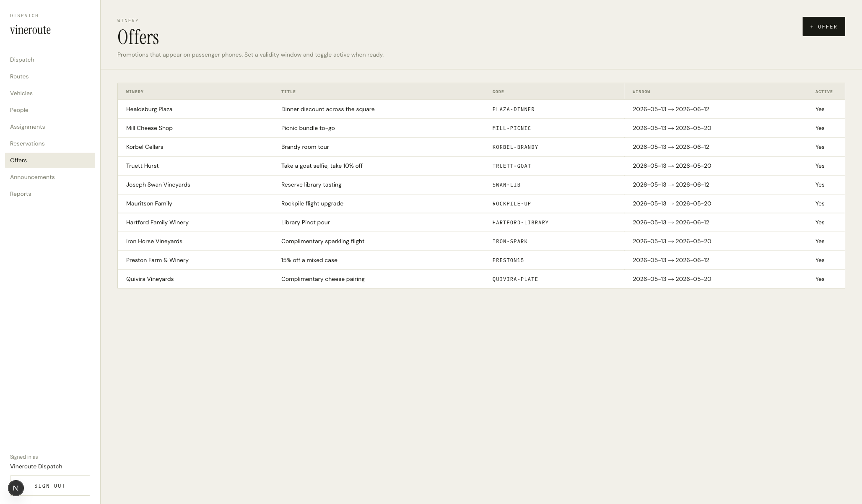Select the Offers sidebar item
The height and width of the screenshot is (504, 862).
(x=50, y=160)
